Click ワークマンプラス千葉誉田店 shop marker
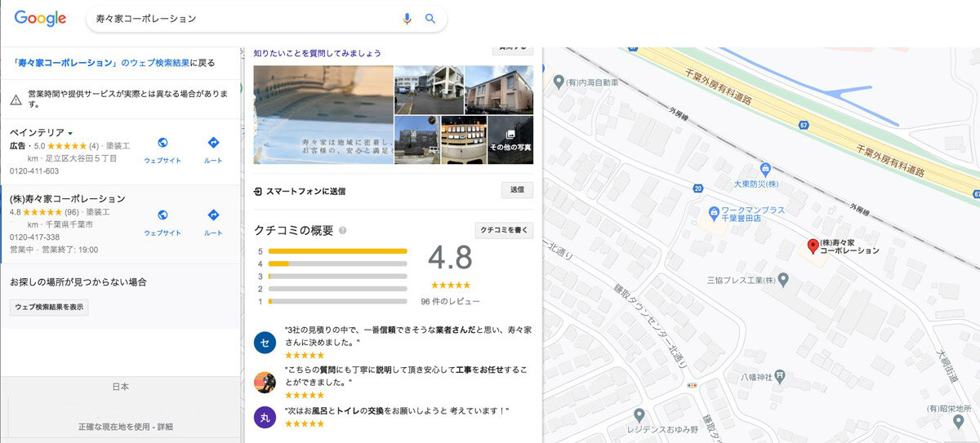980x443 pixels. [x=714, y=212]
